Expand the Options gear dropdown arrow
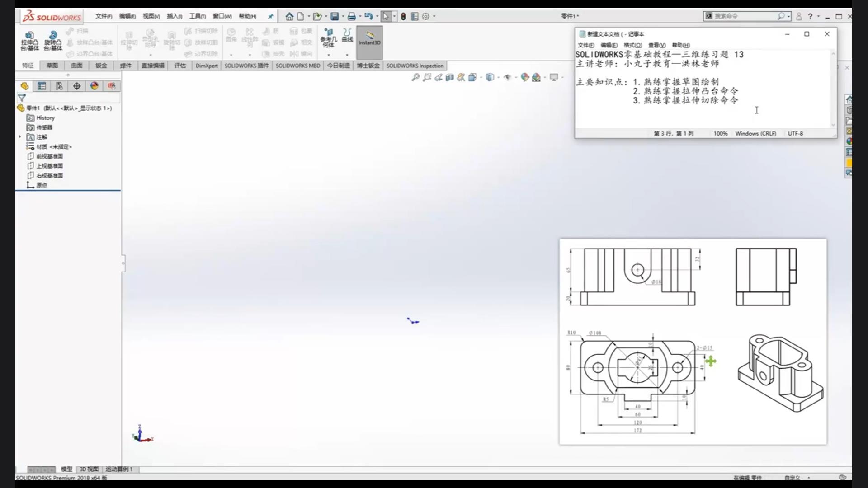The image size is (868, 488). coord(434,16)
